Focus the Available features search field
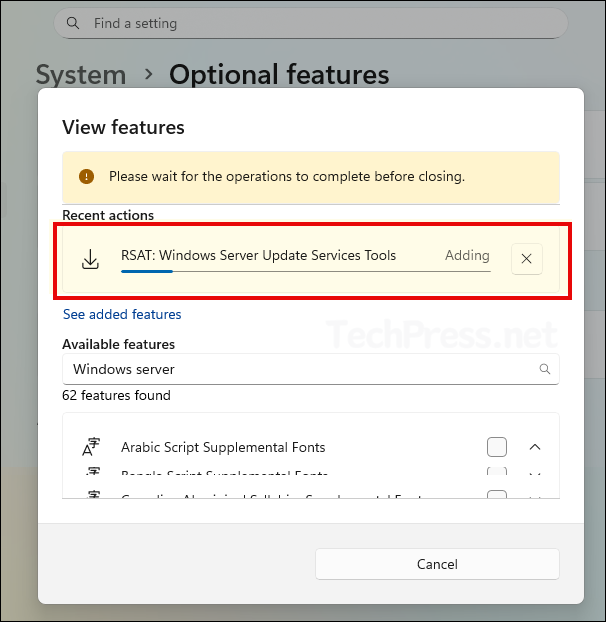This screenshot has width=606, height=622. pos(300,369)
